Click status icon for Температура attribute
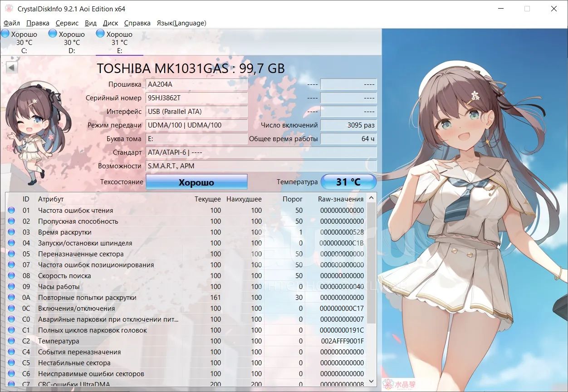Image resolution: width=568 pixels, height=392 pixels. pos(11,341)
